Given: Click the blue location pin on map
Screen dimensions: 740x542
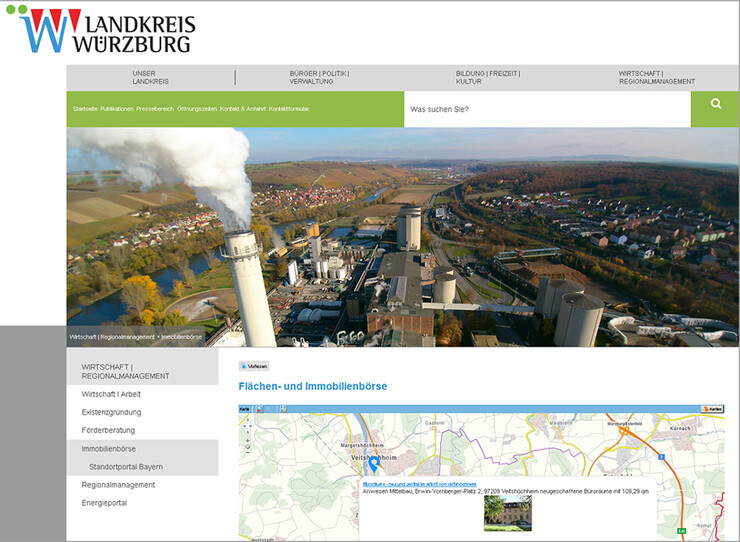Looking at the screenshot, I should point(373,464).
